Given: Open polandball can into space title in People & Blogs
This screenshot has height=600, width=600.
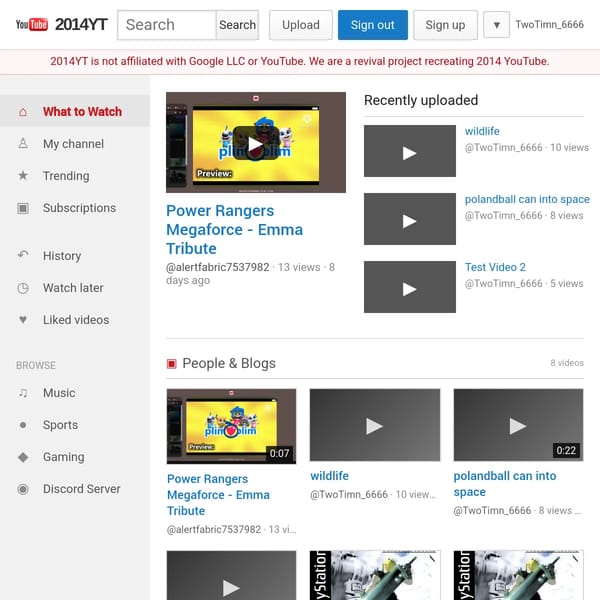Looking at the screenshot, I should [505, 484].
